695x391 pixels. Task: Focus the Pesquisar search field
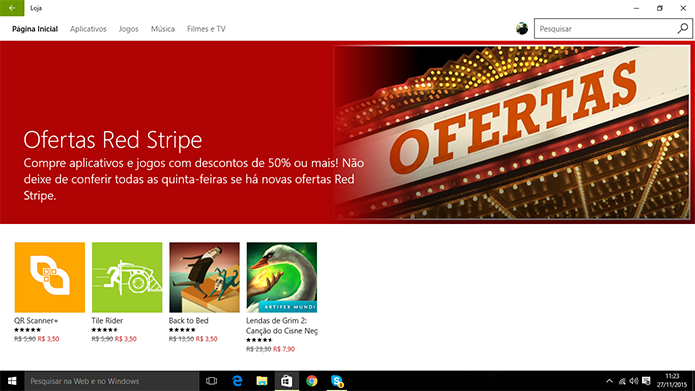[605, 29]
